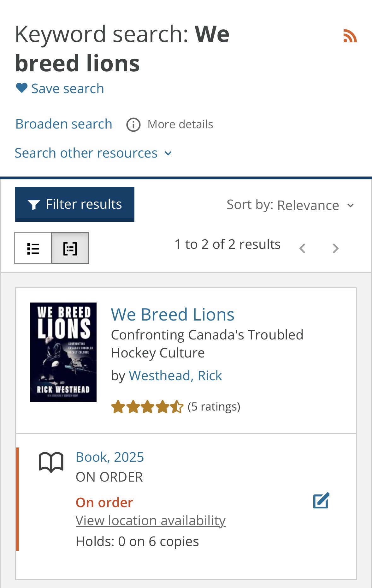Viewport: 372px width, 588px height.
Task: Go to the previous results page arrow
Action: [302, 249]
